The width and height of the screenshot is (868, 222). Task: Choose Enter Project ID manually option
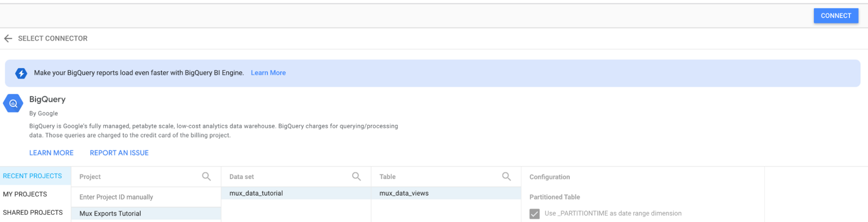[146, 197]
